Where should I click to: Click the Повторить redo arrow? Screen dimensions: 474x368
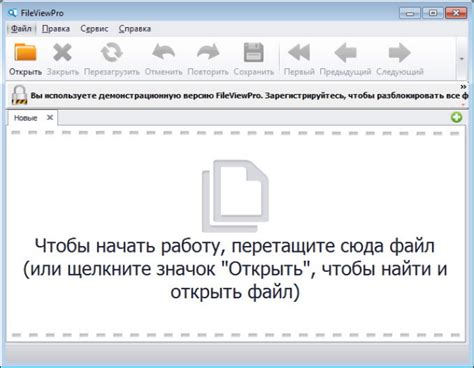coord(208,52)
